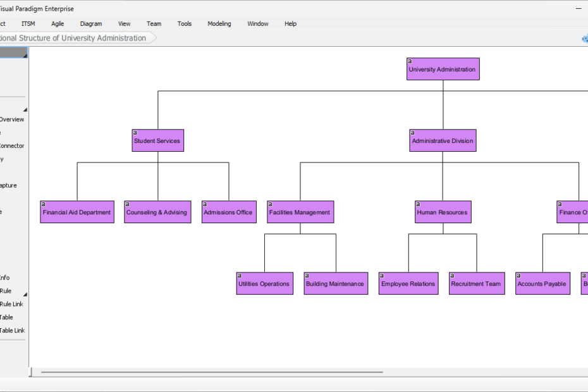This screenshot has height=392, width=588.
Task: Click the blue icon at the breadcrumb bar's right edge
Action: (584, 38)
